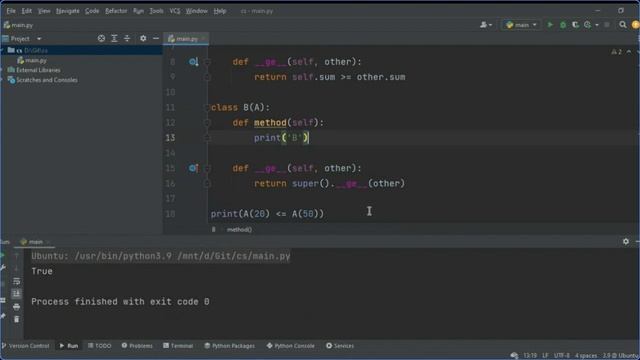Clear all Run console output
640x360 pixels.
[x=16, y=319]
